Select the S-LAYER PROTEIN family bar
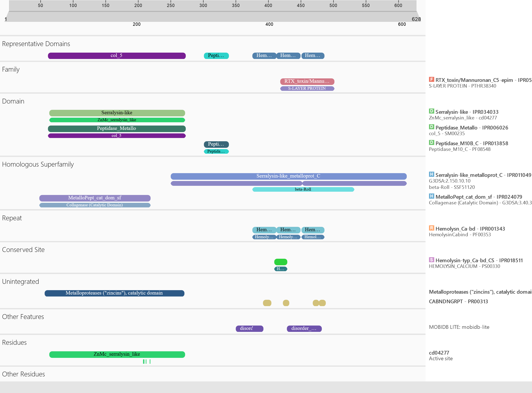The image size is (532, 393). click(307, 88)
